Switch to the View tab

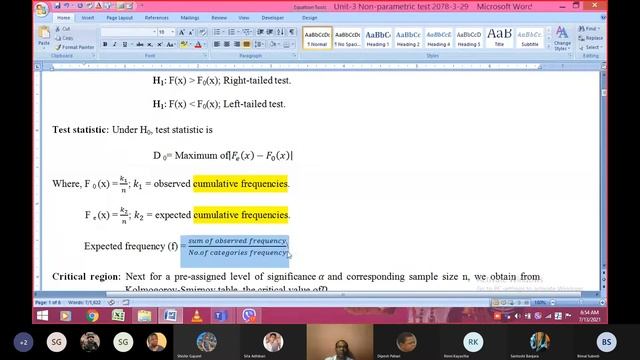pos(244,18)
